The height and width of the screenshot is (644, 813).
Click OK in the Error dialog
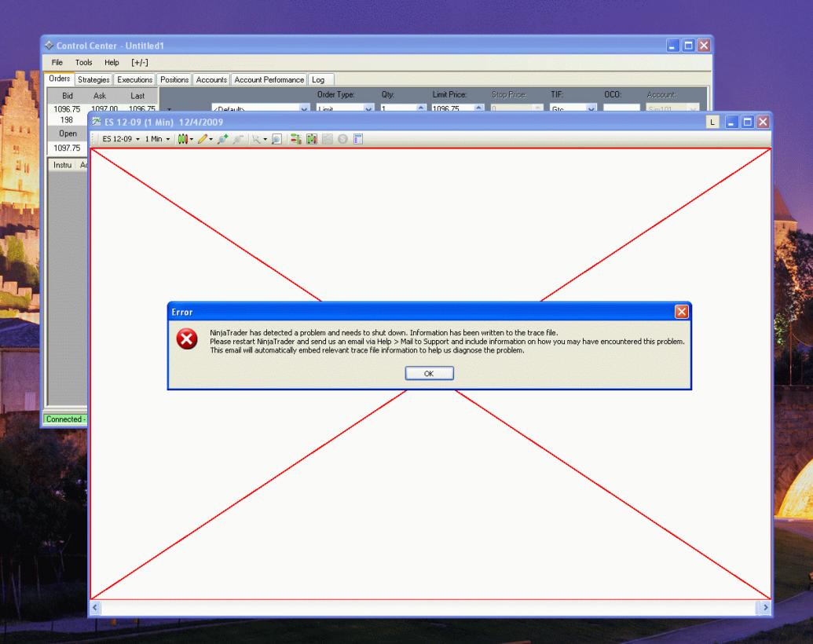[x=429, y=373]
